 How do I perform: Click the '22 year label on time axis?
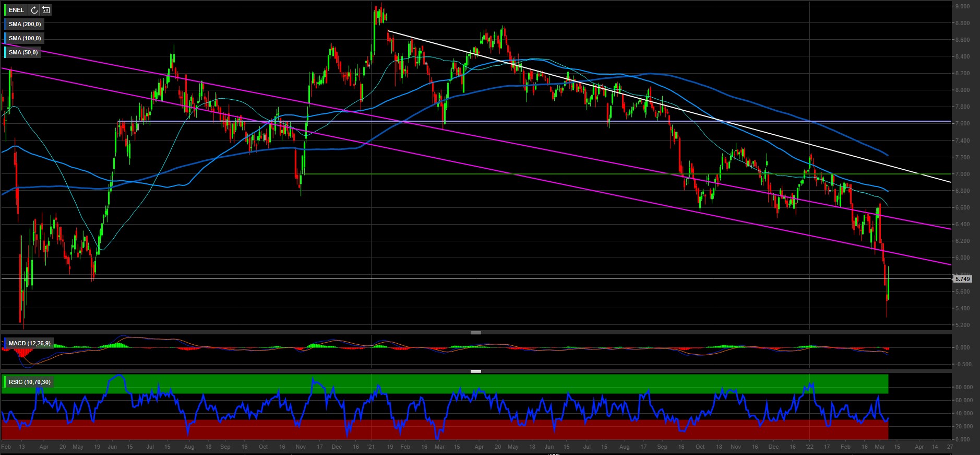[809, 447]
